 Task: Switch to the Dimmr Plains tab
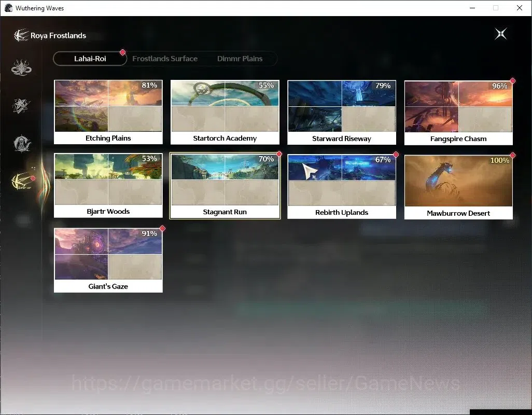point(240,59)
